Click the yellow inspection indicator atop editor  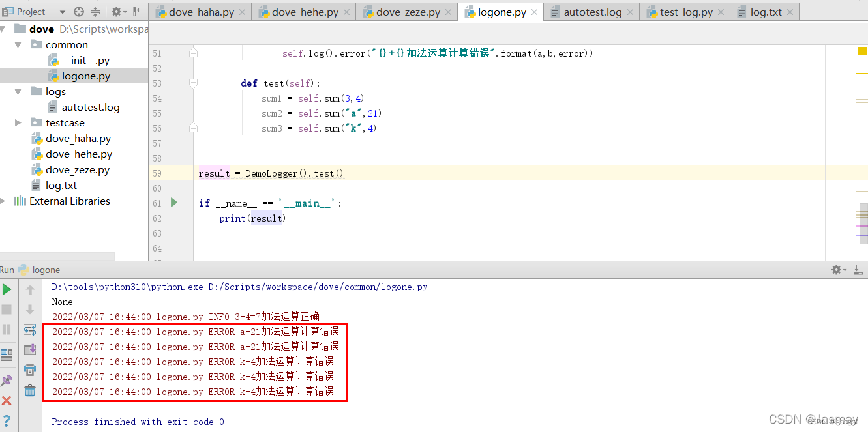pyautogui.click(x=862, y=51)
